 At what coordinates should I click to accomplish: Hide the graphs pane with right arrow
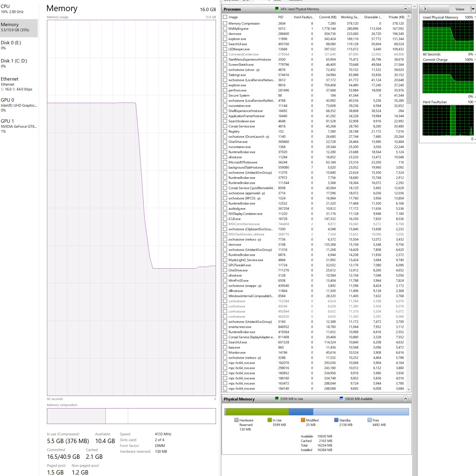[x=425, y=9]
